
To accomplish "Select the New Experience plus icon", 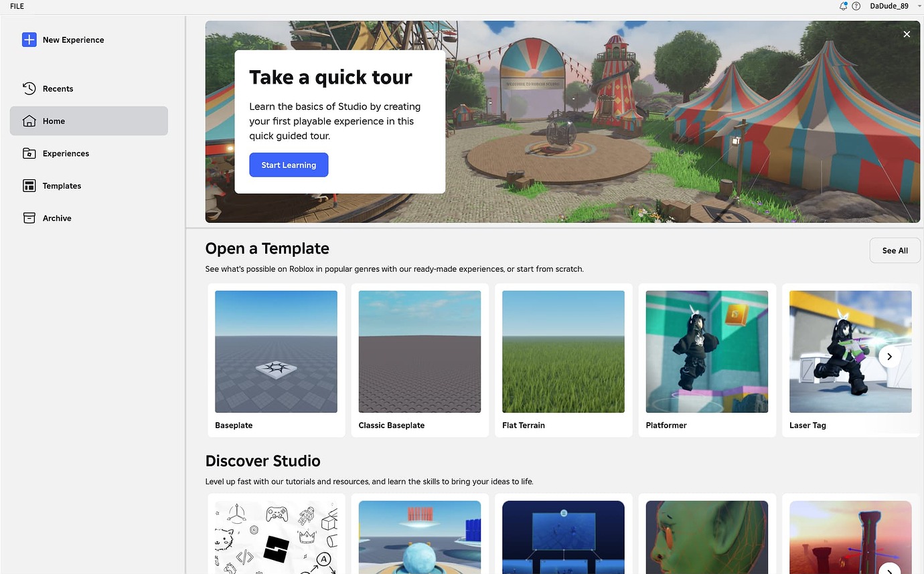I will [x=29, y=39].
